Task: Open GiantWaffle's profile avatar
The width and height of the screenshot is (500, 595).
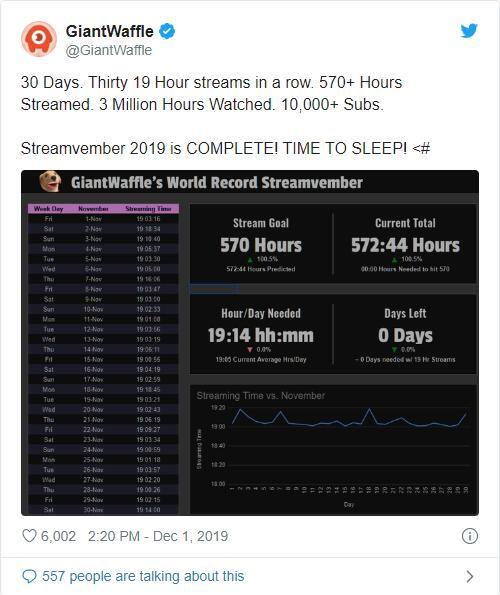Action: tap(39, 39)
